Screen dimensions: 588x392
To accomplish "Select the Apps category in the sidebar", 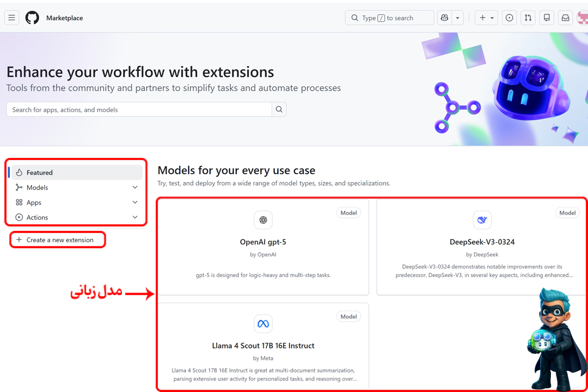I will tap(34, 202).
